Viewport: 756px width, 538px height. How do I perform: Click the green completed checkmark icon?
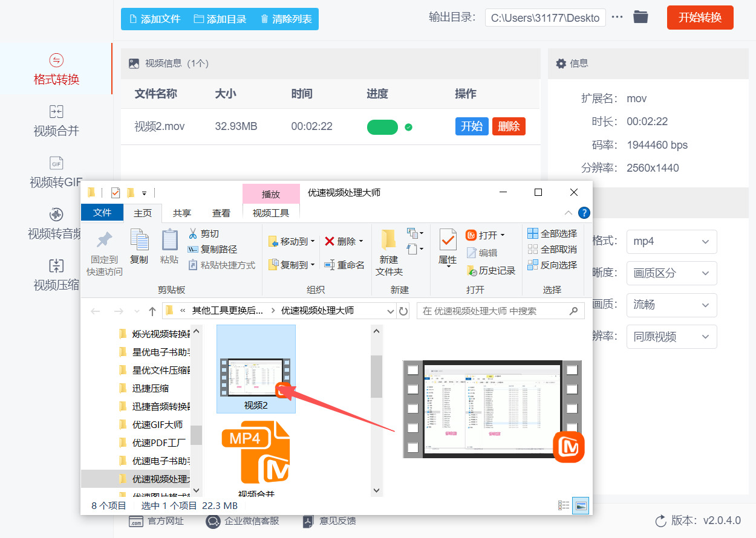pyautogui.click(x=408, y=127)
